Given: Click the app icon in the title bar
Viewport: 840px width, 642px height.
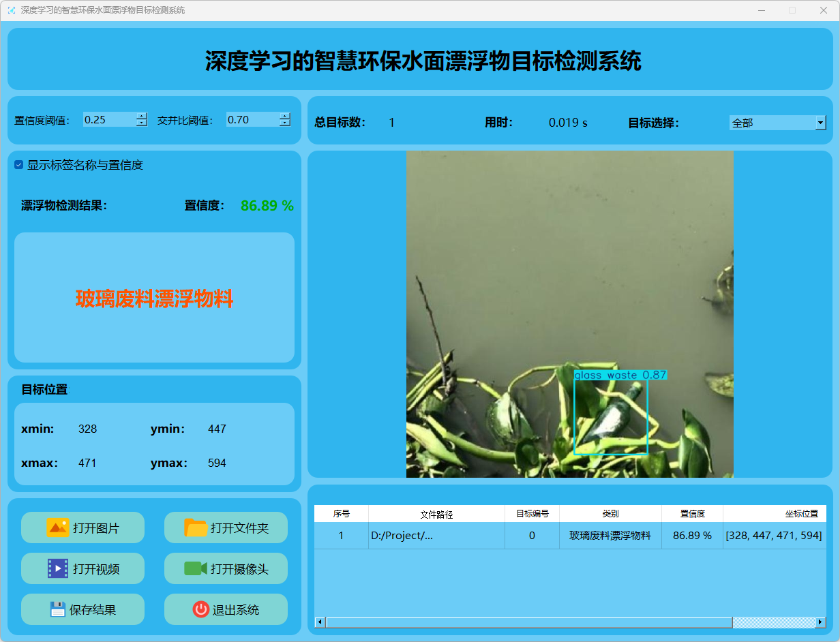Looking at the screenshot, I should click(x=11, y=10).
